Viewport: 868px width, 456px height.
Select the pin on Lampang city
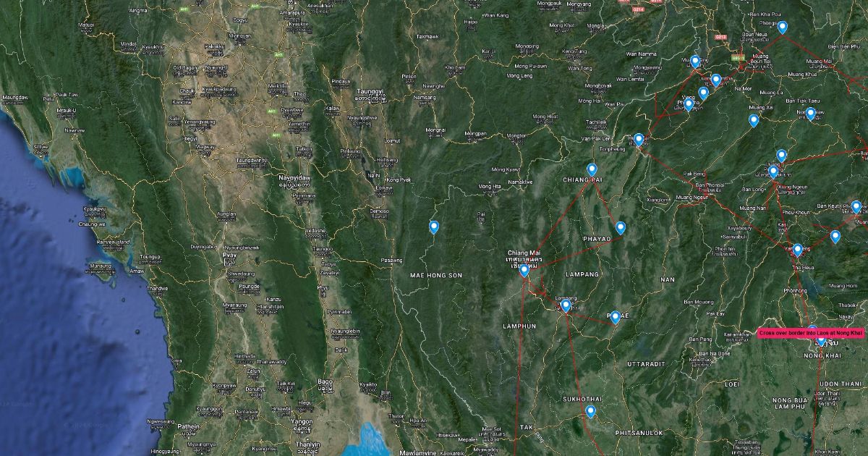(x=566, y=305)
